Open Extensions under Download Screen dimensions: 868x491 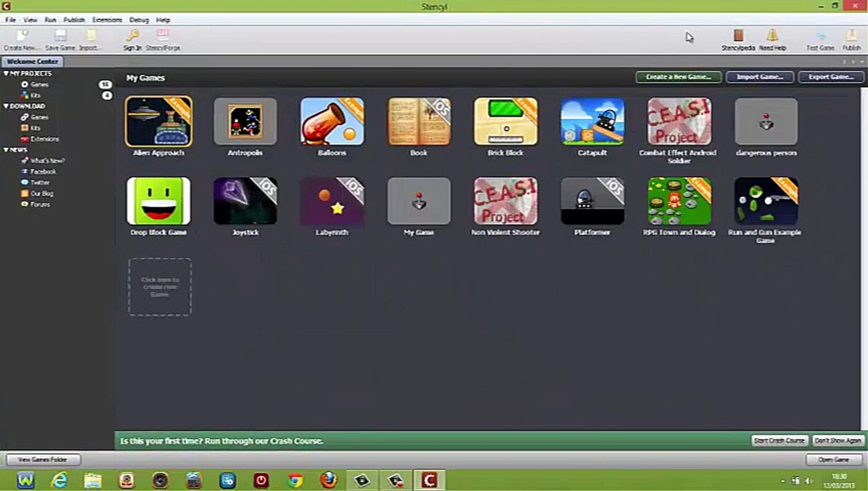tap(44, 139)
